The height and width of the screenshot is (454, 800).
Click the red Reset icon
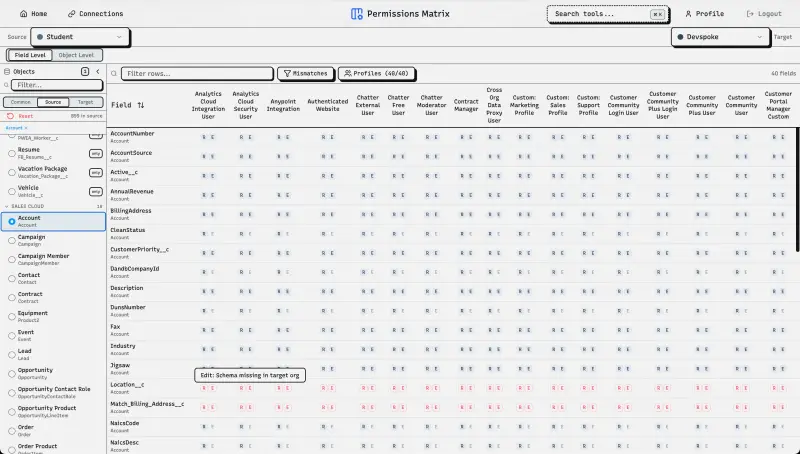coord(10,116)
